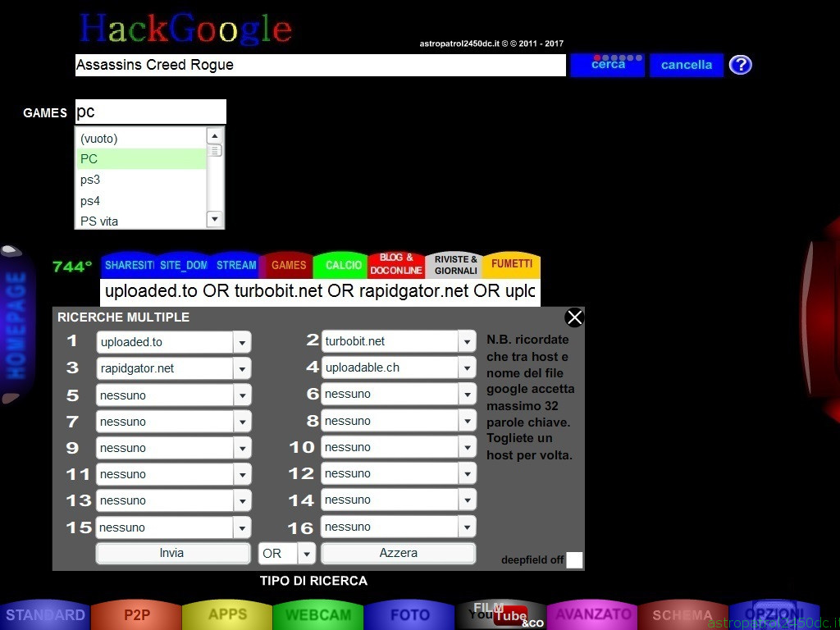This screenshot has height=630, width=840.
Task: Open the OPZIONI button
Action: pyautogui.click(x=774, y=615)
